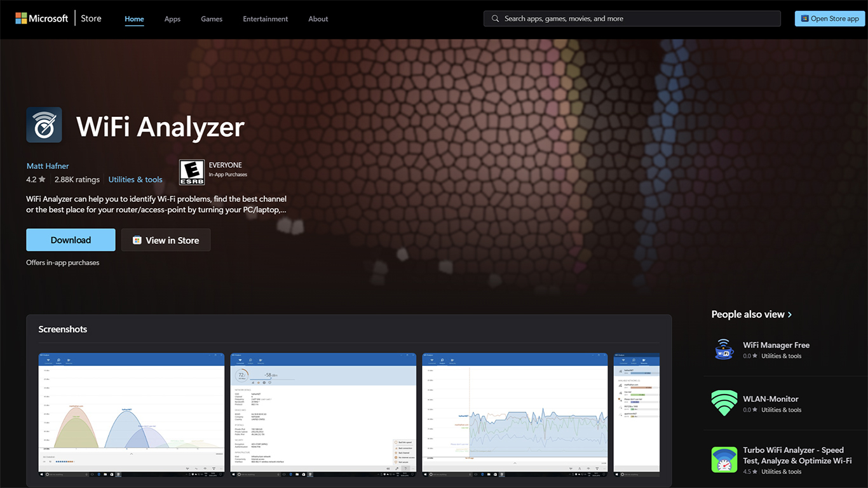868x488 pixels.
Task: Open the Store link beside Microsoft logo
Action: (x=91, y=18)
